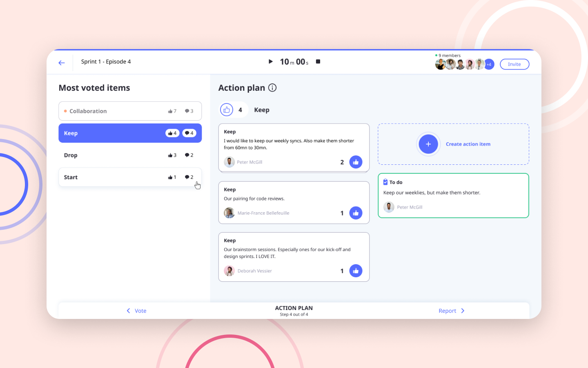
Task: Click the 10m 00s timer display
Action: point(294,62)
